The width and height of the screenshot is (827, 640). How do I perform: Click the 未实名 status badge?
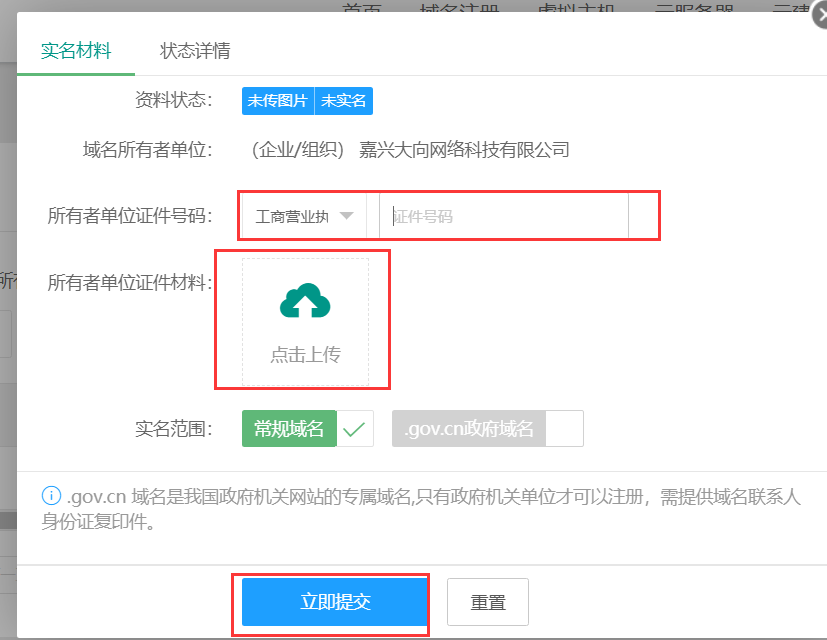click(343, 101)
